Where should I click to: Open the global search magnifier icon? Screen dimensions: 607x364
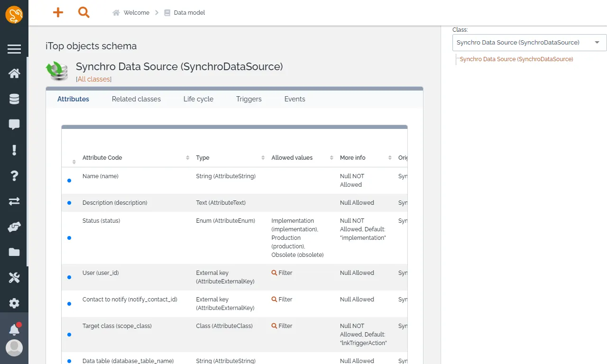pos(84,13)
